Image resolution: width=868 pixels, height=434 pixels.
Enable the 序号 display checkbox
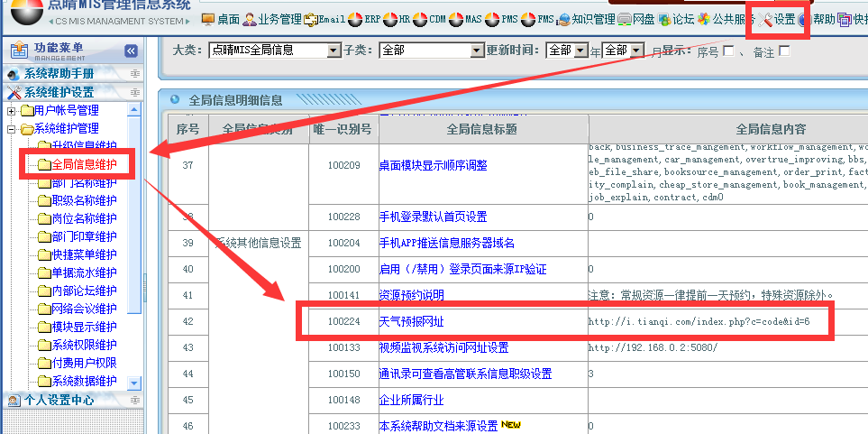pyautogui.click(x=728, y=51)
